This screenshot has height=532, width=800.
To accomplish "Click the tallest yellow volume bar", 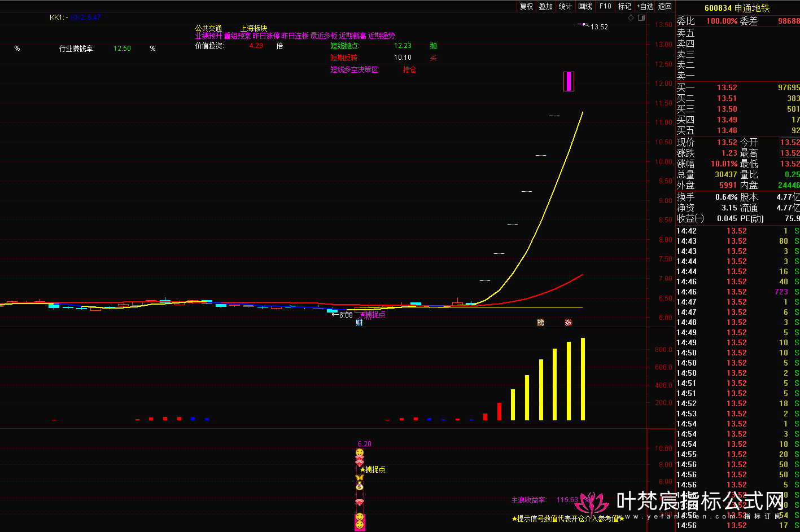I will pos(583,379).
